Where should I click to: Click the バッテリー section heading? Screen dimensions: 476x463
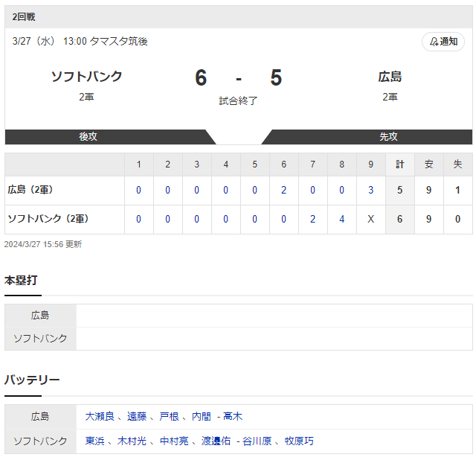(x=32, y=380)
